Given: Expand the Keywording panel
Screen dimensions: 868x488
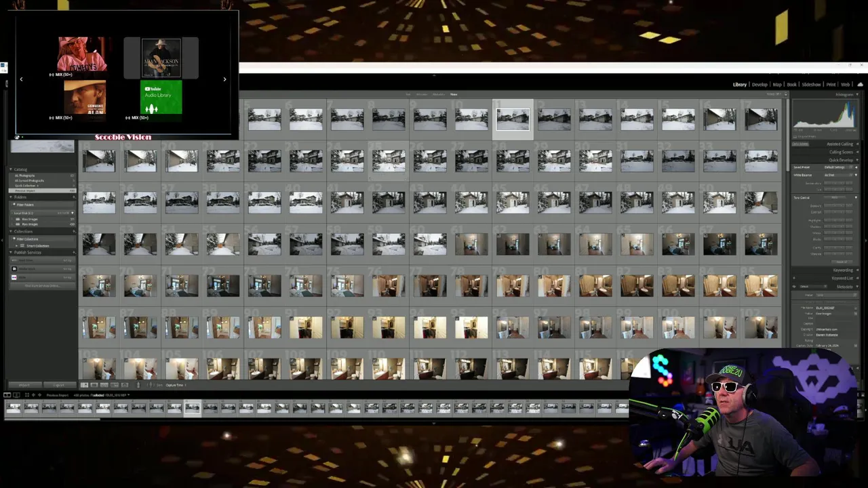Looking at the screenshot, I should [857, 270].
